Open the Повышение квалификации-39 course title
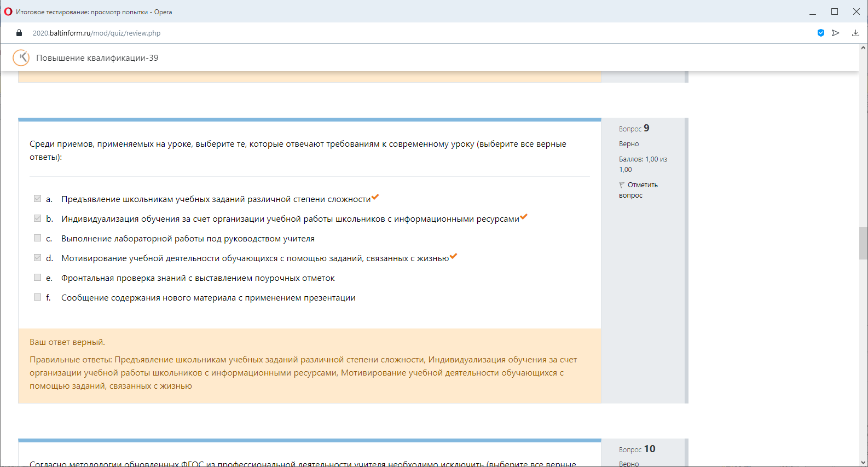 (97, 58)
